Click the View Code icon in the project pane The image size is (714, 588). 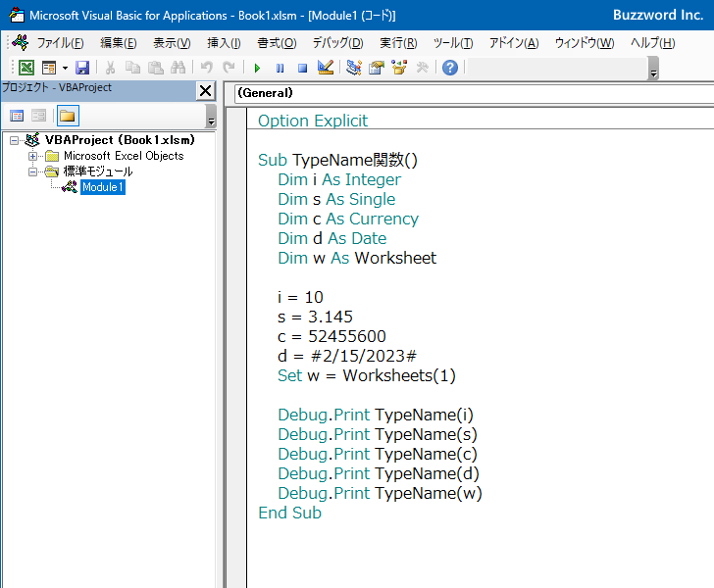(x=17, y=116)
